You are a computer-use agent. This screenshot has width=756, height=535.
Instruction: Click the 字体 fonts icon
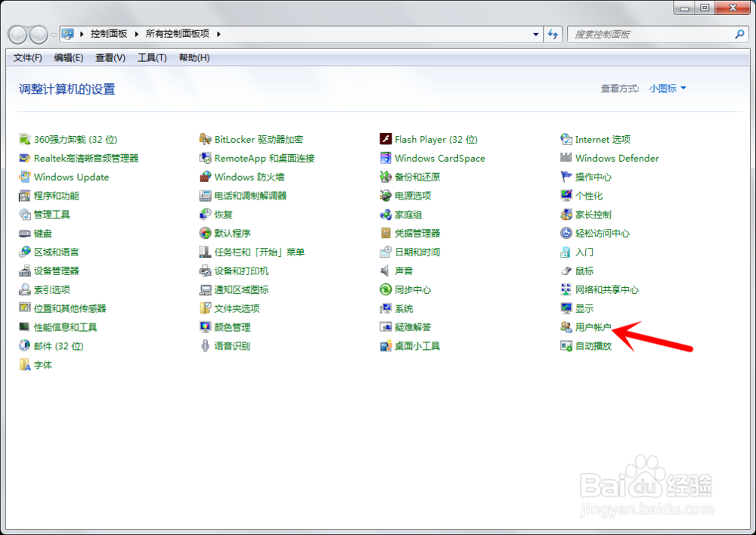pos(25,365)
